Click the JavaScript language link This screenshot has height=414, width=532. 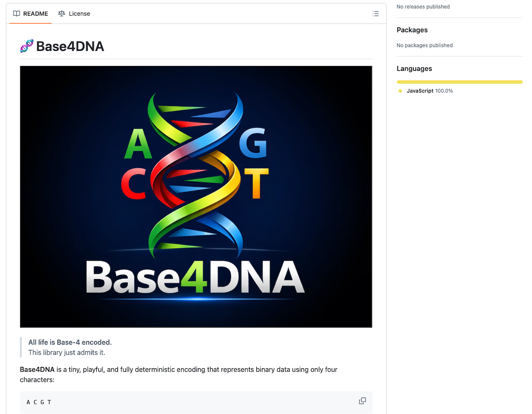420,91
